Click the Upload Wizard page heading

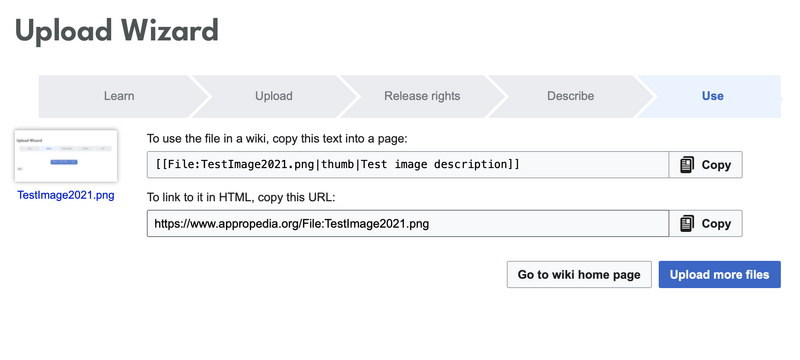(x=117, y=31)
